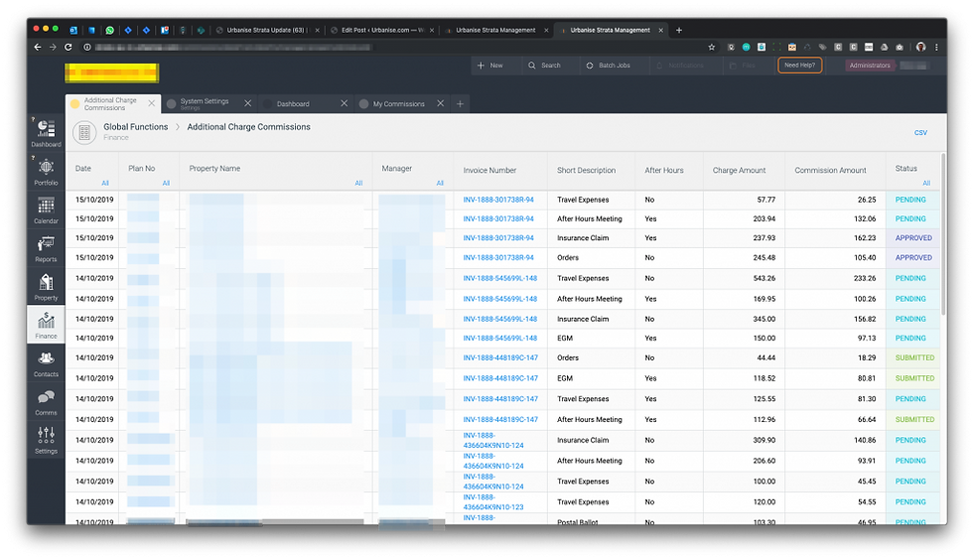Open the Settings sliders icon in sidebar

coord(46,440)
